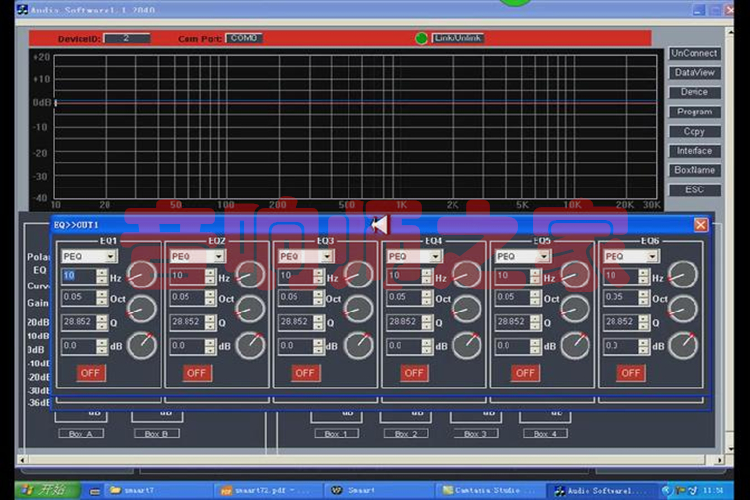
Task: Click the ESC button
Action: tap(695, 190)
